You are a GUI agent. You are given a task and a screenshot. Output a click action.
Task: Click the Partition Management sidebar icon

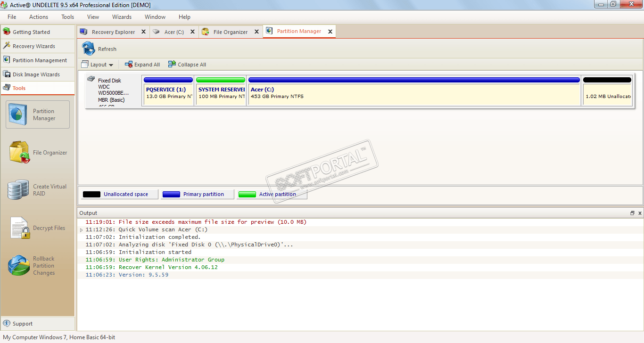7,60
